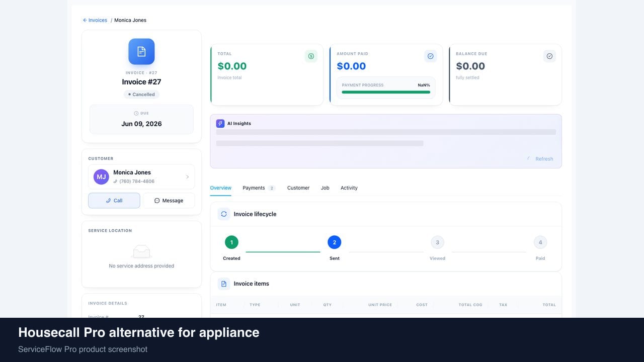
Task: Click the TOTAL column header in items table
Action: (x=549, y=305)
